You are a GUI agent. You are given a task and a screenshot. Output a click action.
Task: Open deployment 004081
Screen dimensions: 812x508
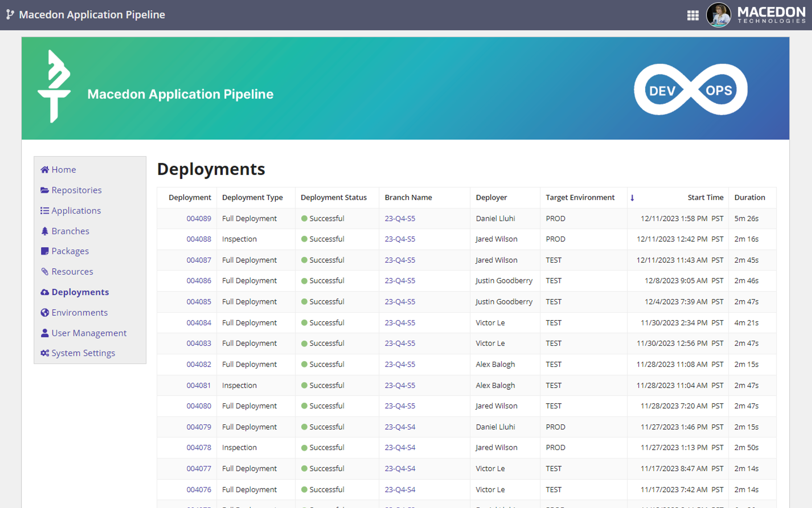click(x=199, y=386)
